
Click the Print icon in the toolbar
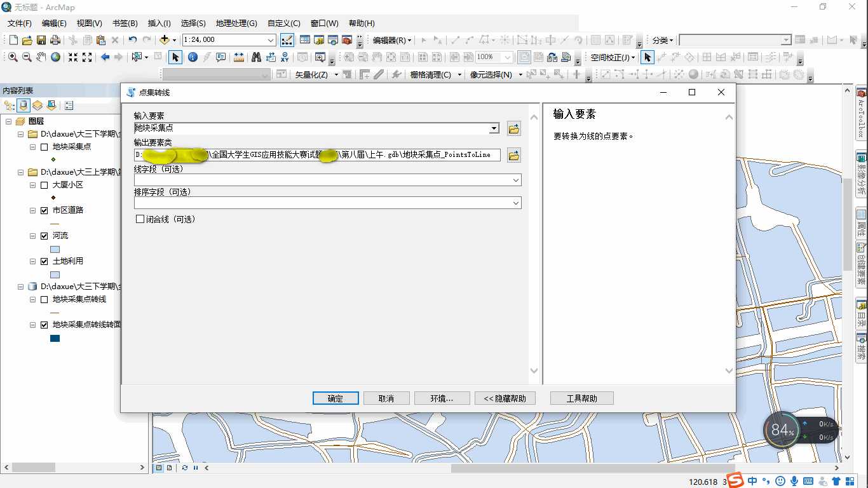click(55, 40)
